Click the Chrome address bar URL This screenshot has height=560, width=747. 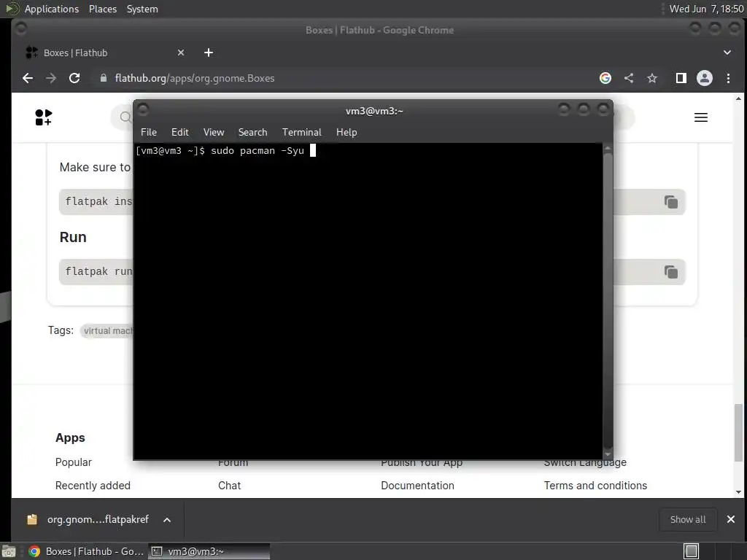194,78
